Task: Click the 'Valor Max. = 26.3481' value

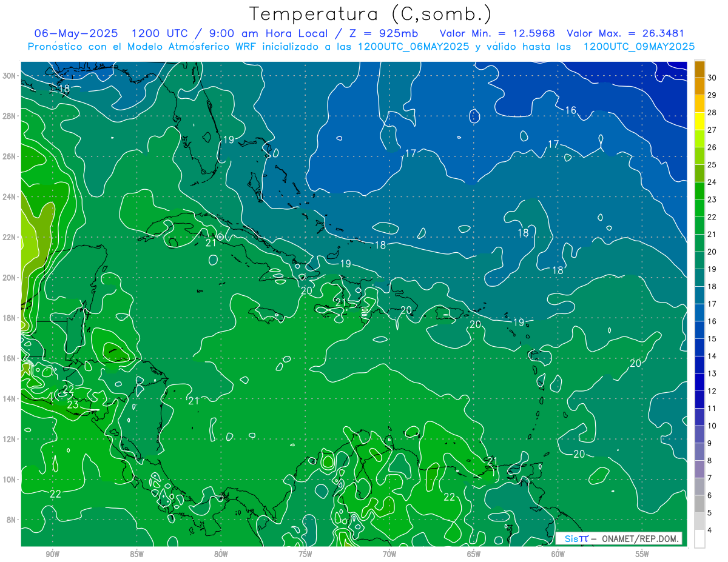Action: click(625, 33)
